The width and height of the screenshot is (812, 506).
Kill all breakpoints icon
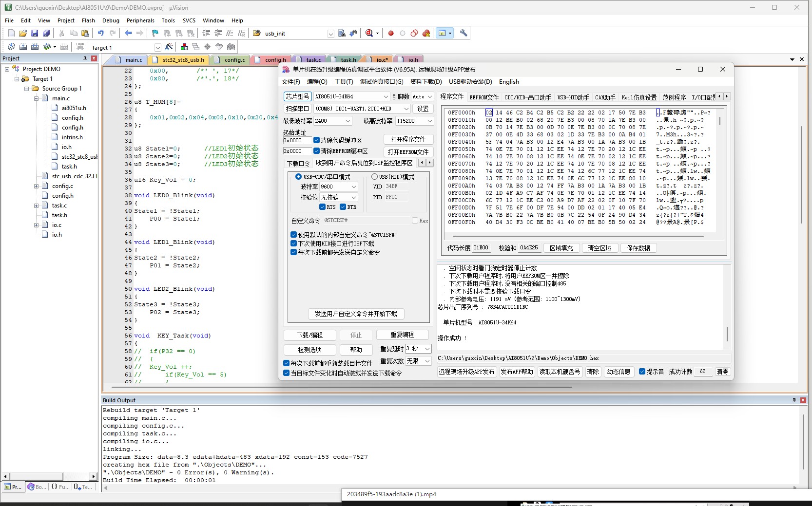[426, 33]
